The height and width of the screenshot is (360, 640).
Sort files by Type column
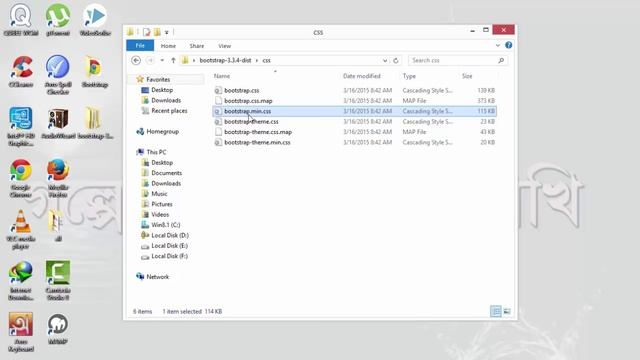pos(409,76)
